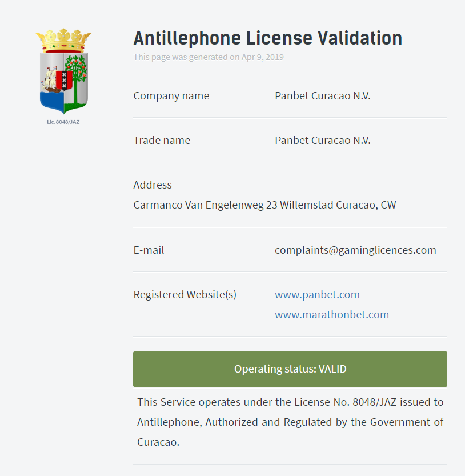
Task: Click the Antillephone License Validation heading
Action: click(268, 38)
